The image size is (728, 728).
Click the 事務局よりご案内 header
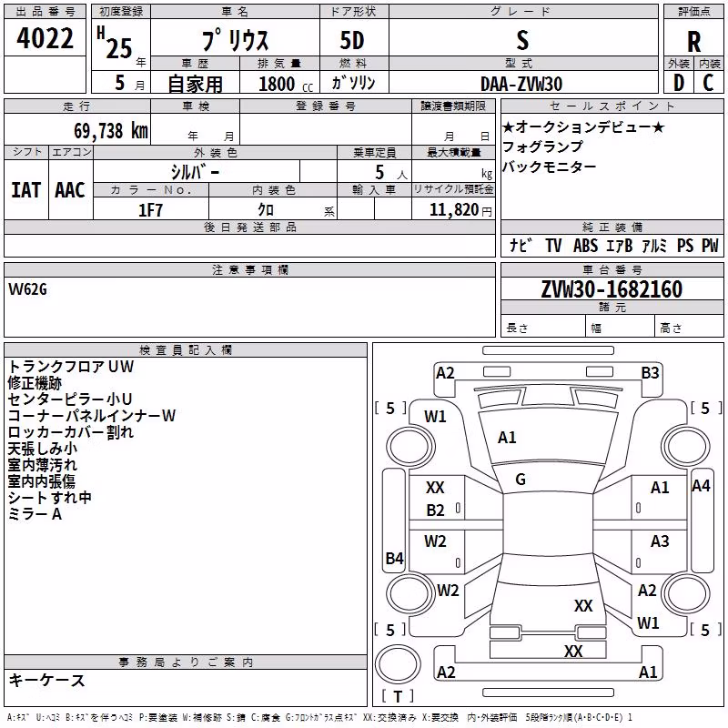(186, 662)
